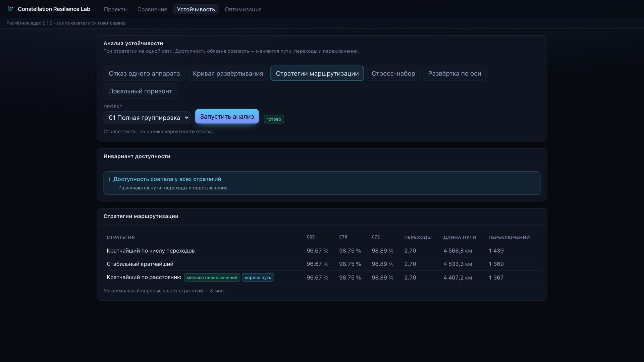Click Стресс-тесты, не оценка вероятности отказа note
This screenshot has width=644, height=362.
click(158, 132)
